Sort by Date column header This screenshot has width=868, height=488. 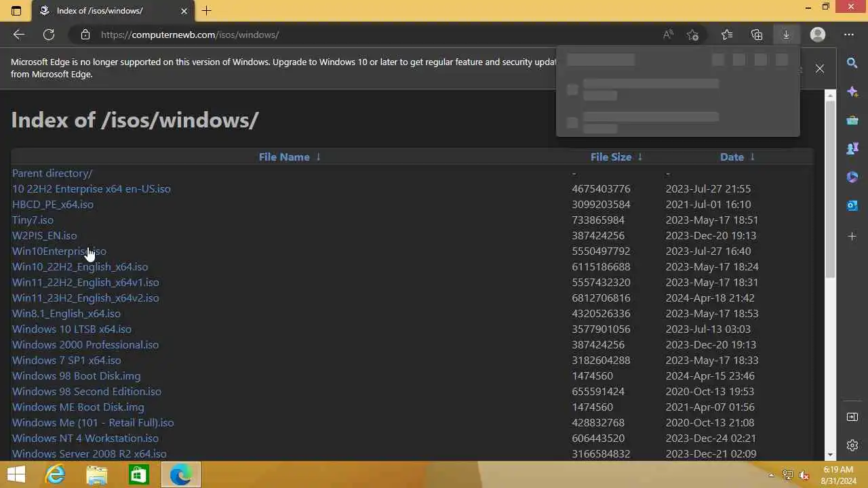click(x=737, y=157)
